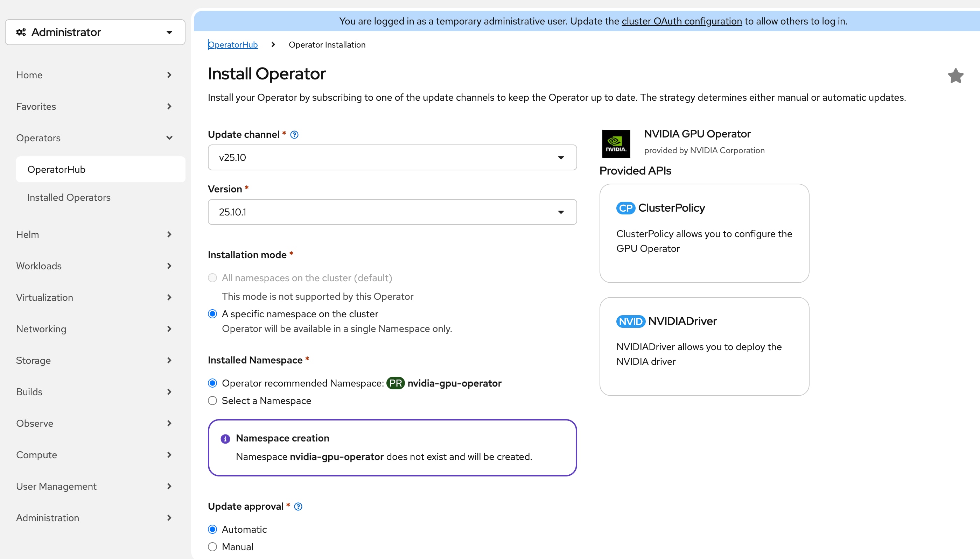Click the NVID NVIDIADriver badge

631,321
